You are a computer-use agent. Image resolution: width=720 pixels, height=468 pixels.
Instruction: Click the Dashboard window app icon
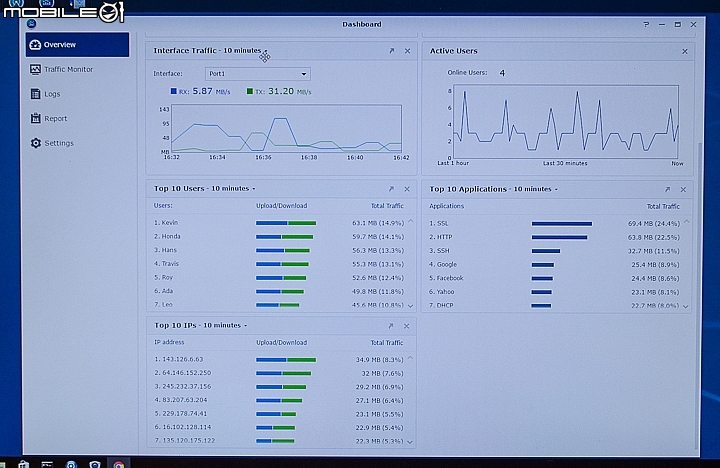(x=31, y=23)
